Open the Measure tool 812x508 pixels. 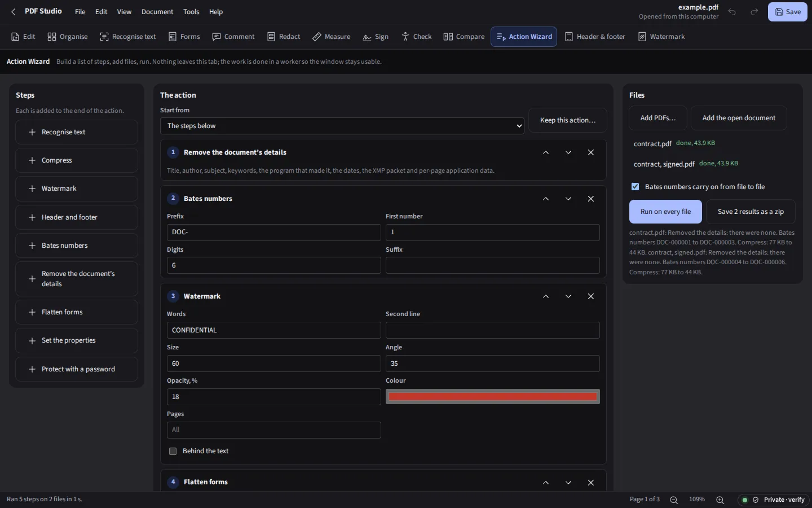[332, 37]
